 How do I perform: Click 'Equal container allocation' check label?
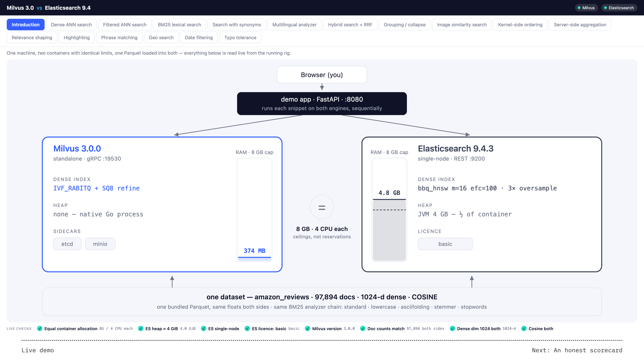(x=71, y=328)
